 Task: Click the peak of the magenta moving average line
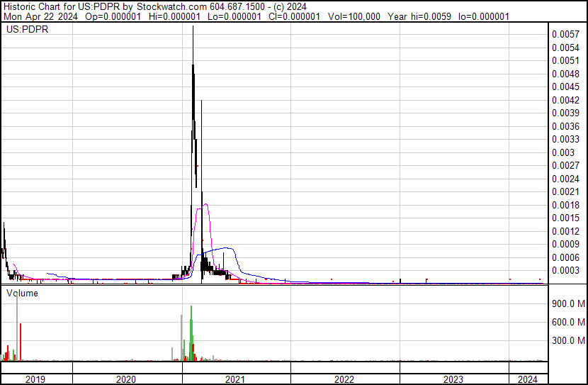(x=205, y=204)
